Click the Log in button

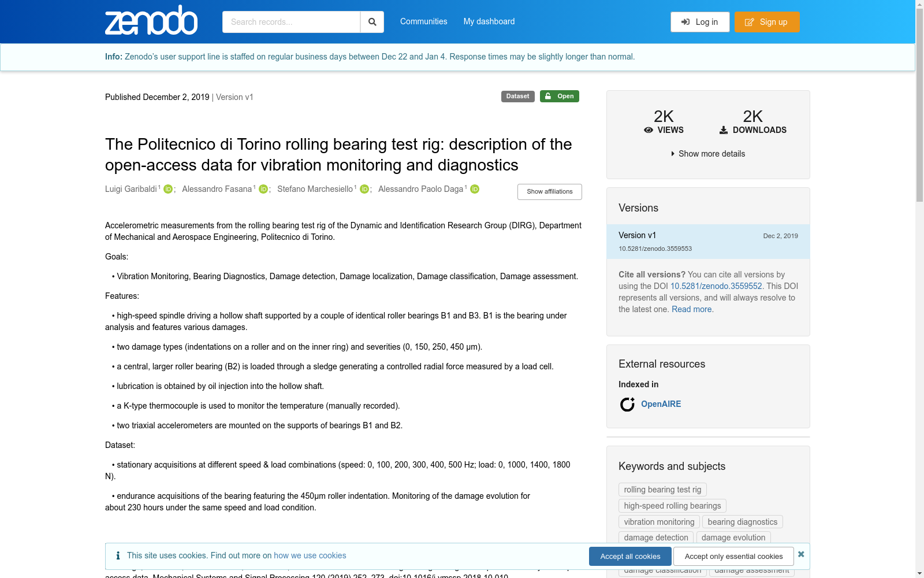tap(700, 22)
